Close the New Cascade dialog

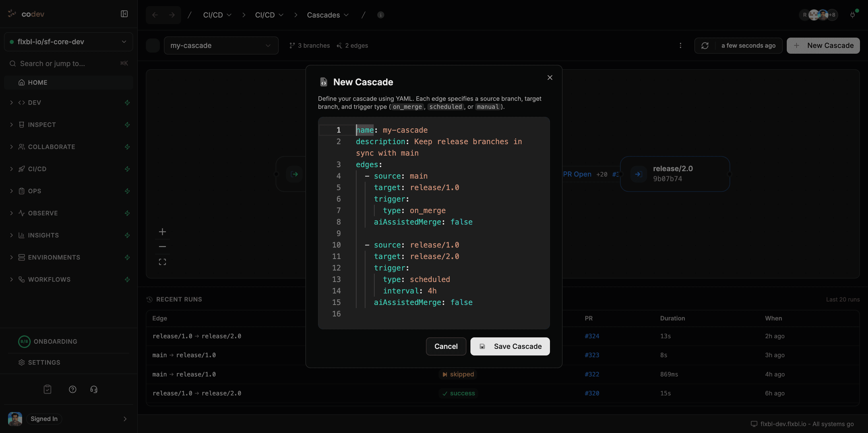coord(550,78)
